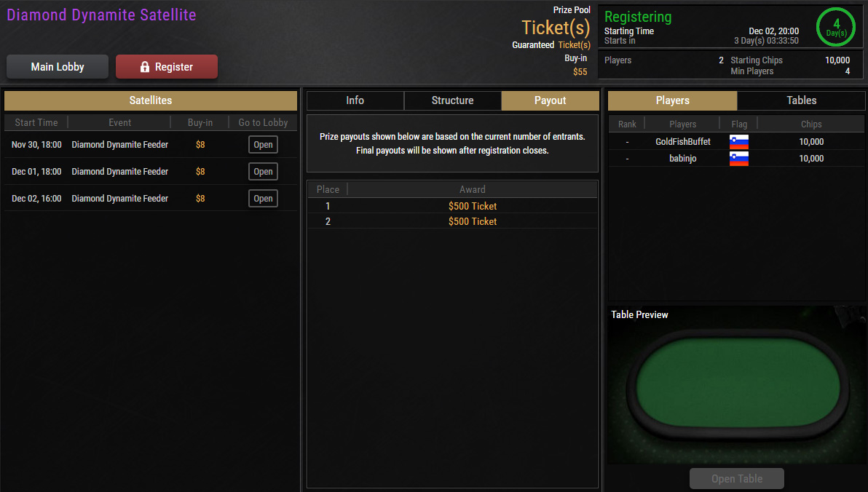Select the Players tab
Image resolution: width=868 pixels, height=492 pixels.
(x=673, y=100)
